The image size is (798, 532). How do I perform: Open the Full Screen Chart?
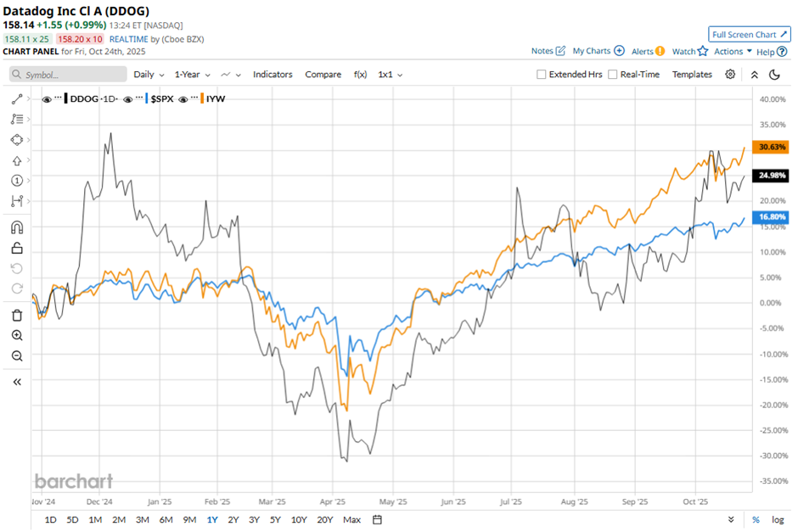click(x=749, y=35)
